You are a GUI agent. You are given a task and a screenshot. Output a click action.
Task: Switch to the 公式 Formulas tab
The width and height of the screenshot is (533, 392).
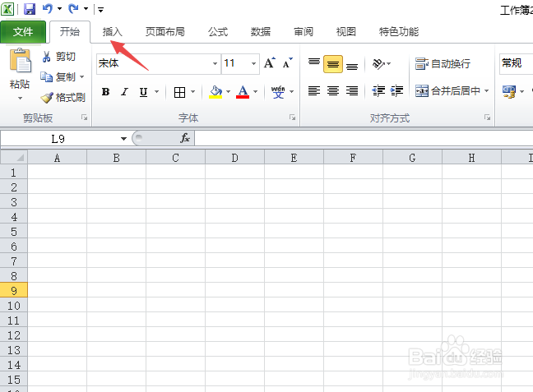coord(218,32)
